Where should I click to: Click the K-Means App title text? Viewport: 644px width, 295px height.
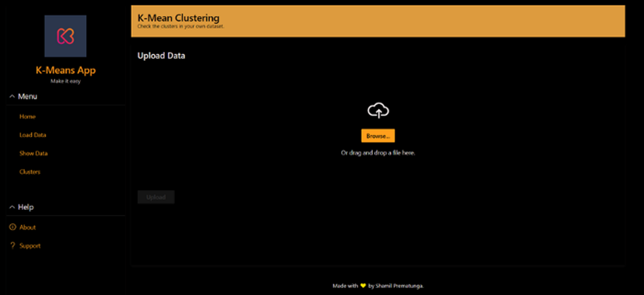click(65, 70)
